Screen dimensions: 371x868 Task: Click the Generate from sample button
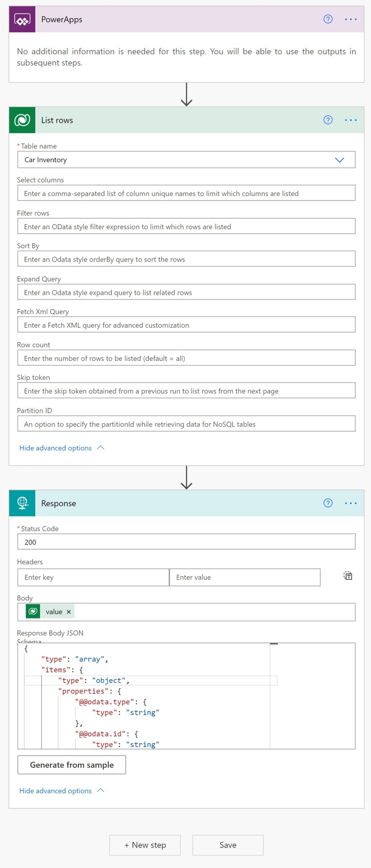(x=72, y=765)
